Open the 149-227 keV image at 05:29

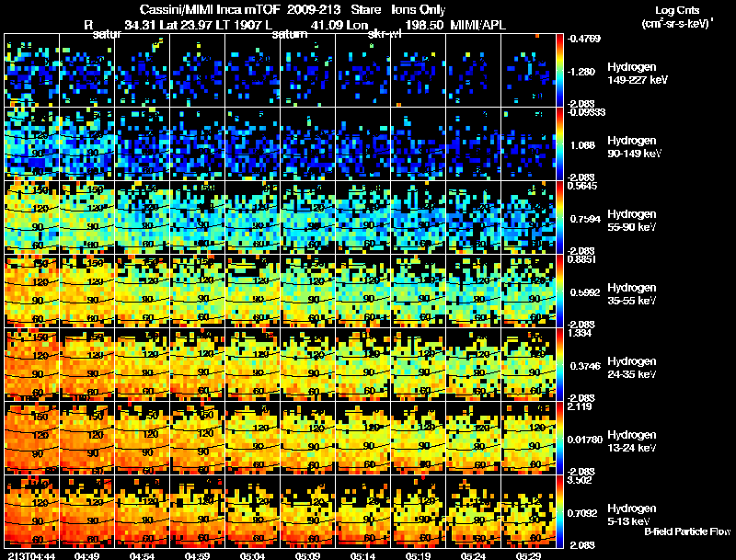528,70
